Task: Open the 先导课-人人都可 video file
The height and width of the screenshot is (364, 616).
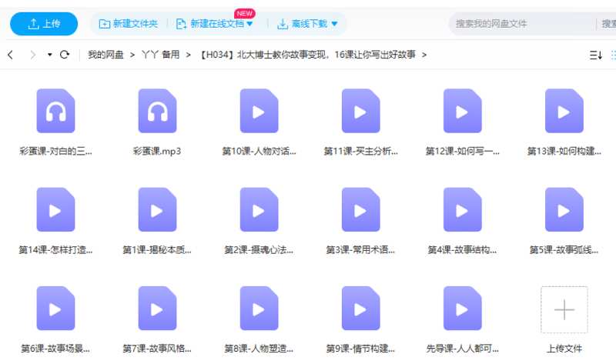Action: tap(462, 308)
